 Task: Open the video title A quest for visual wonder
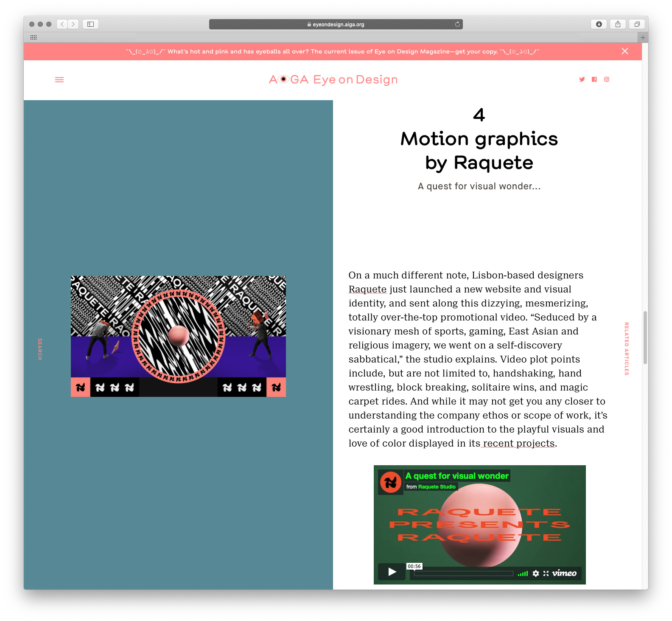tap(457, 476)
